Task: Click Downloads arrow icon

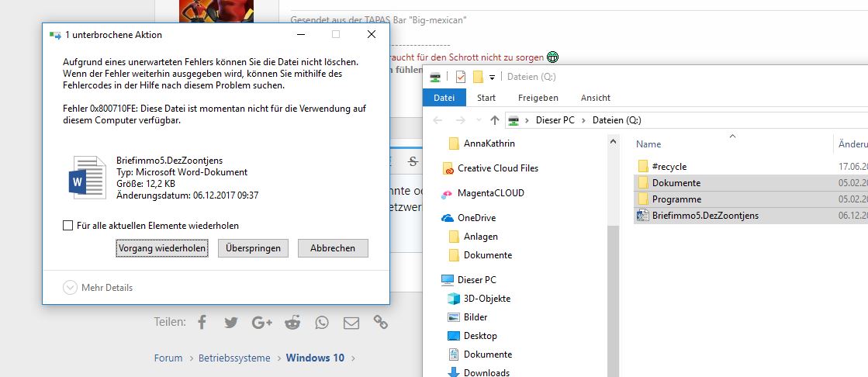Action: (454, 372)
